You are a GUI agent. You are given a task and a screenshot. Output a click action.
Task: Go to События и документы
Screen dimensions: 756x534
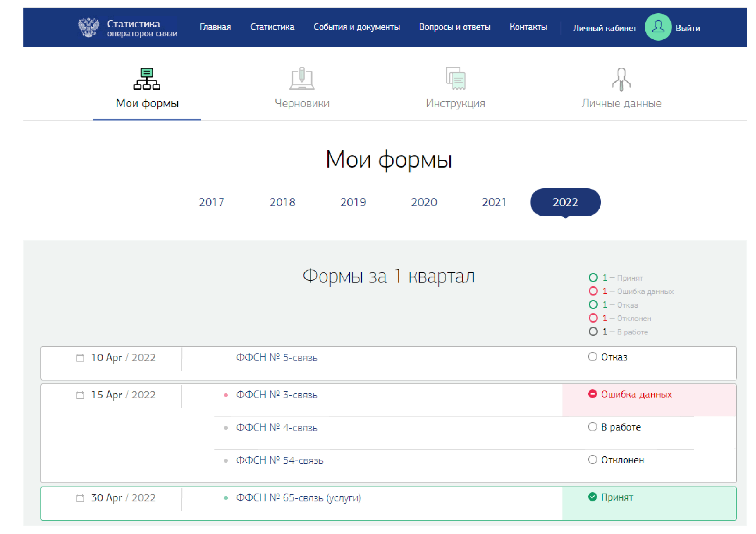coord(356,27)
